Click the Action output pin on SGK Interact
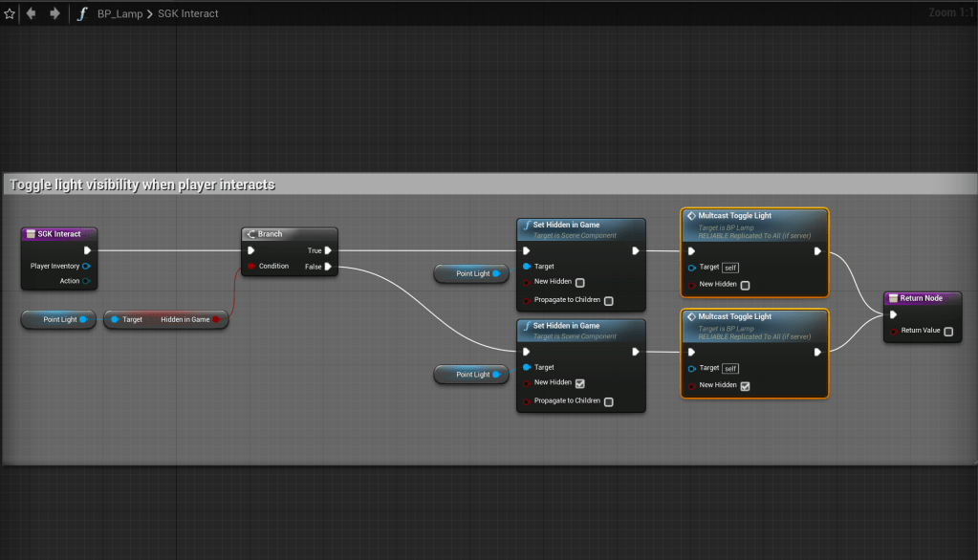This screenshot has height=560, width=978. [x=87, y=281]
